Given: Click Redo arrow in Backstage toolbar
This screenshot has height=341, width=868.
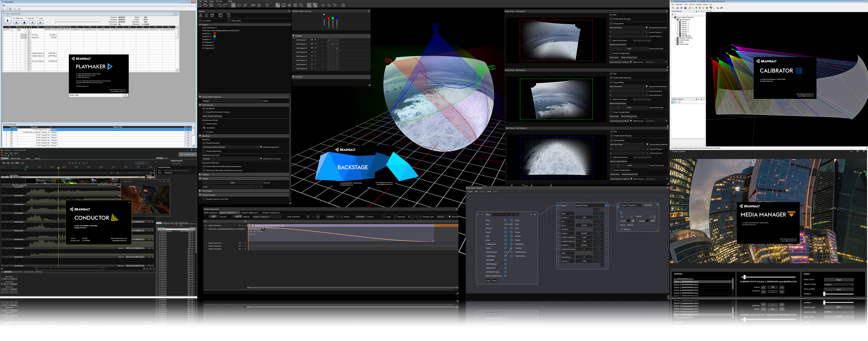Looking at the screenshot, I should tap(225, 5).
